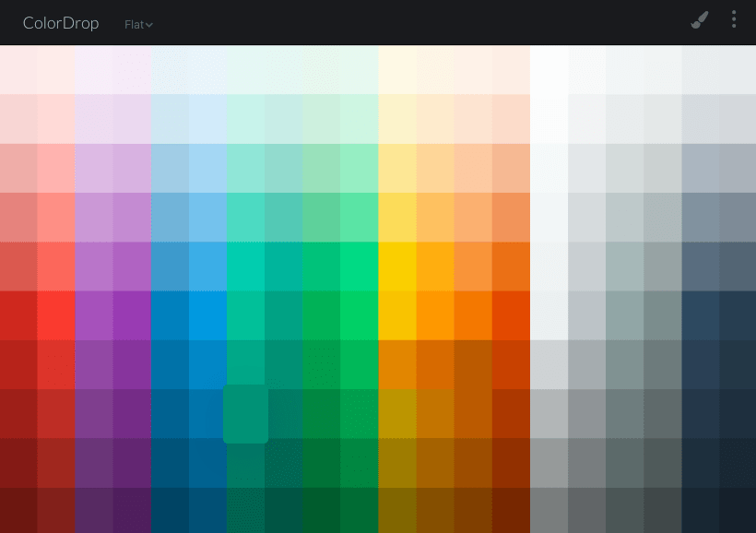Pick the brightest spring green swatch
Screen dimensions: 756x533
pos(359,266)
